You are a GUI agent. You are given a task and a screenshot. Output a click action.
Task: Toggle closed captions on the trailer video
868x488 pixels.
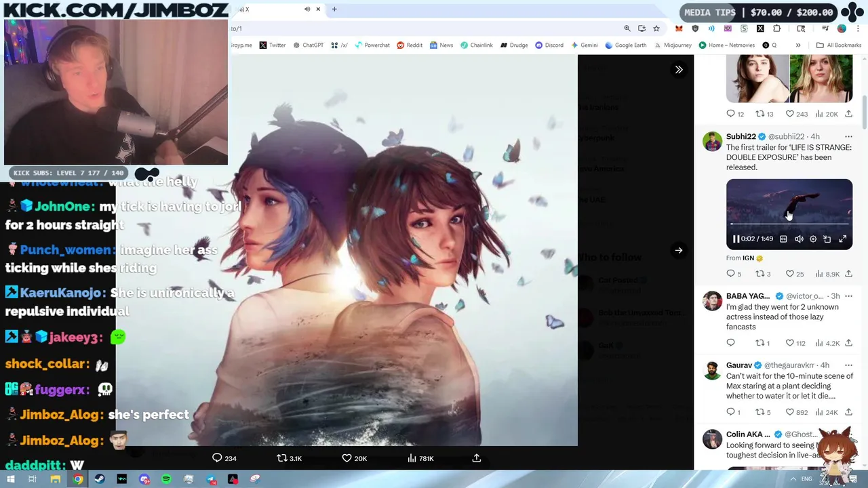point(783,239)
